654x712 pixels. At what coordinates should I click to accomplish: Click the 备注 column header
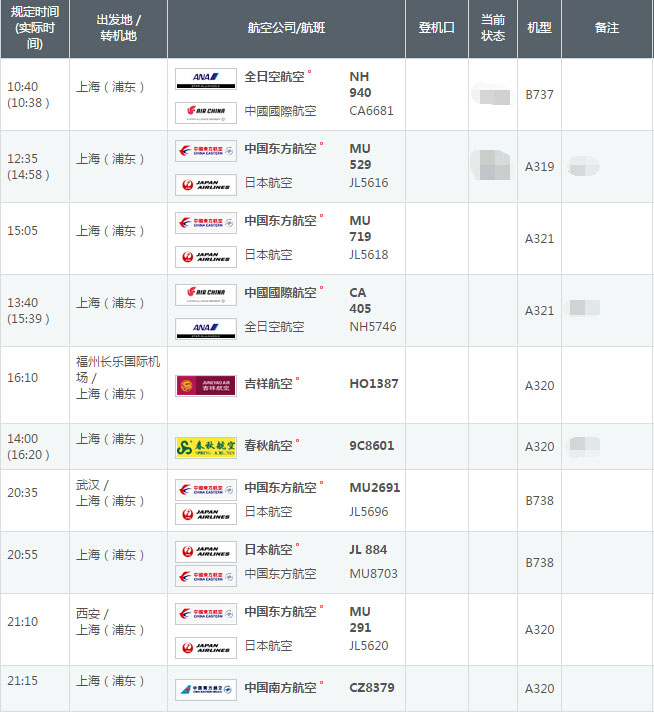pos(606,28)
